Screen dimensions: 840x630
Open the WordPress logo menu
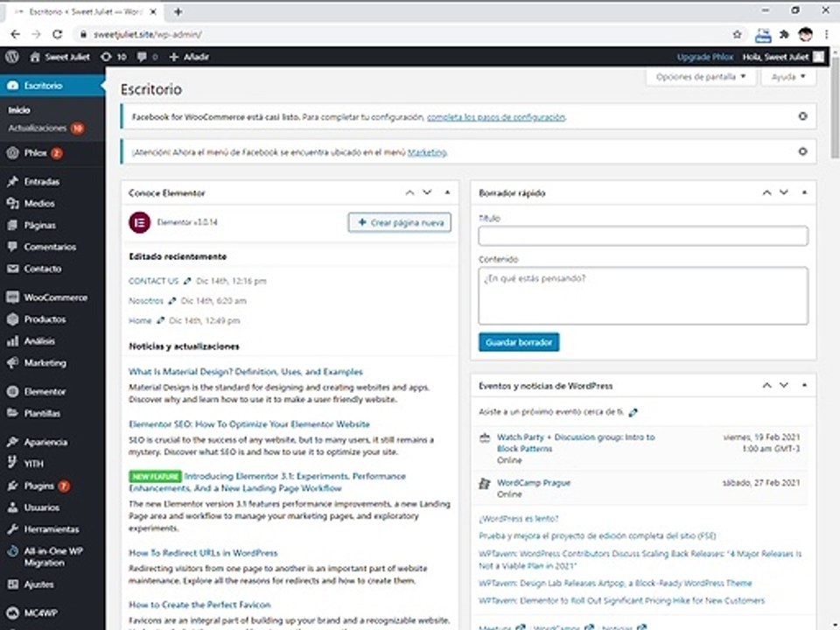coord(11,57)
